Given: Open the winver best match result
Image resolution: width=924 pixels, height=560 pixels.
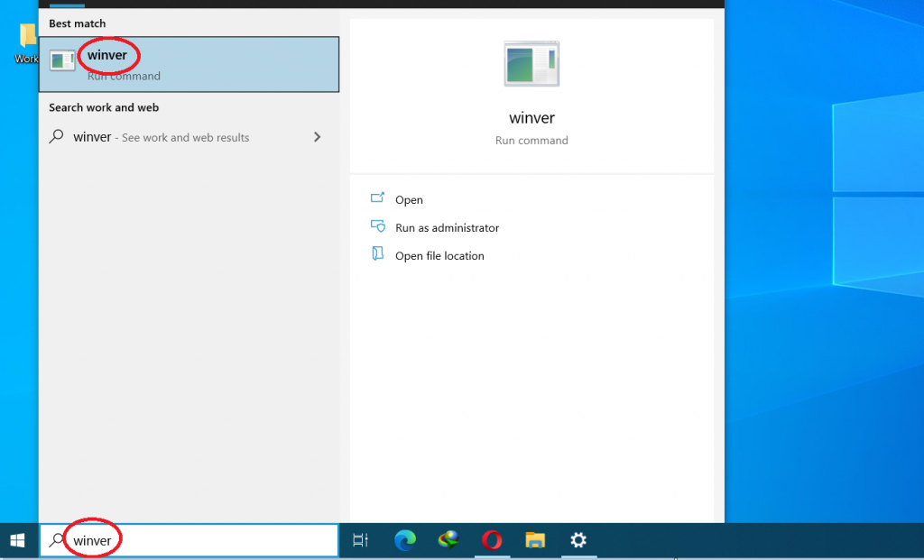Looking at the screenshot, I should pyautogui.click(x=189, y=64).
